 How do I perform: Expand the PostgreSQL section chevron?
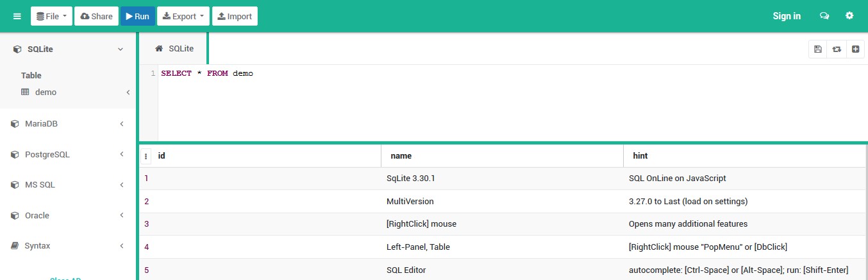[122, 154]
